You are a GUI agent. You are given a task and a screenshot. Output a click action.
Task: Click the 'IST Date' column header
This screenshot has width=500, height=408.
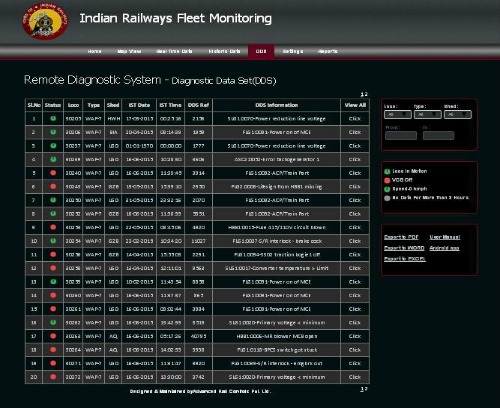coord(139,105)
